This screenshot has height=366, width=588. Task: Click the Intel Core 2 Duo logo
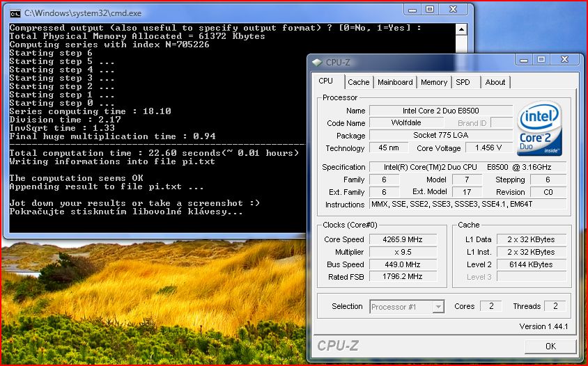539,129
